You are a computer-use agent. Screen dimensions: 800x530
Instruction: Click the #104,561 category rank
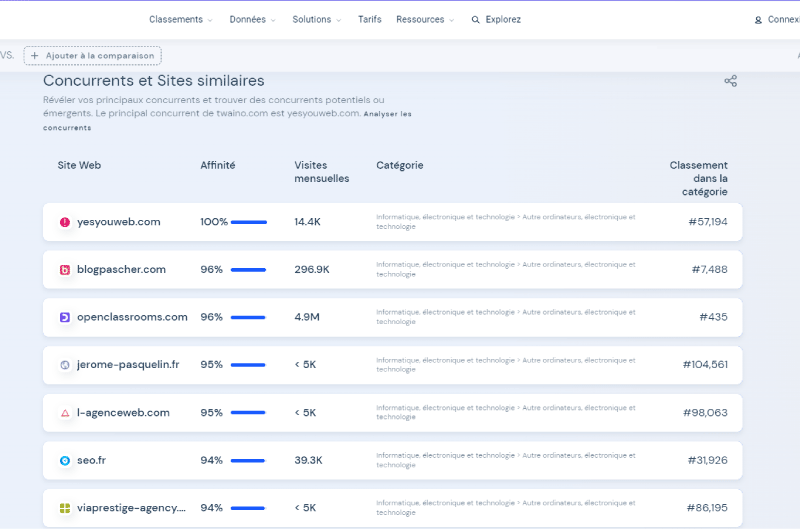[705, 364]
